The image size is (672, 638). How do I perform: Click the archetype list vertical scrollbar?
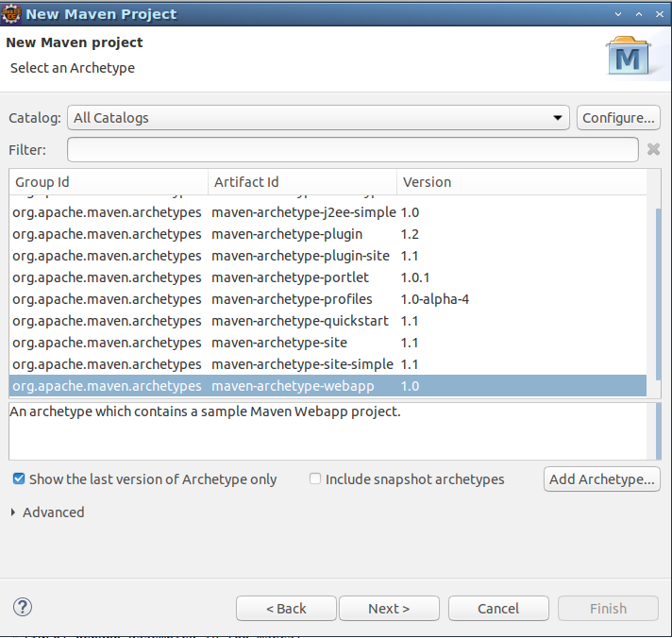click(658, 294)
